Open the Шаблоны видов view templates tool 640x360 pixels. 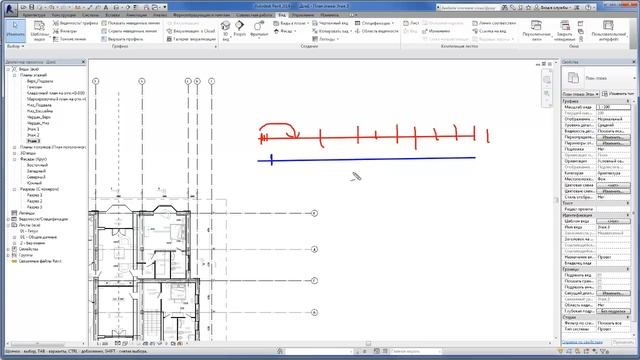point(39,31)
